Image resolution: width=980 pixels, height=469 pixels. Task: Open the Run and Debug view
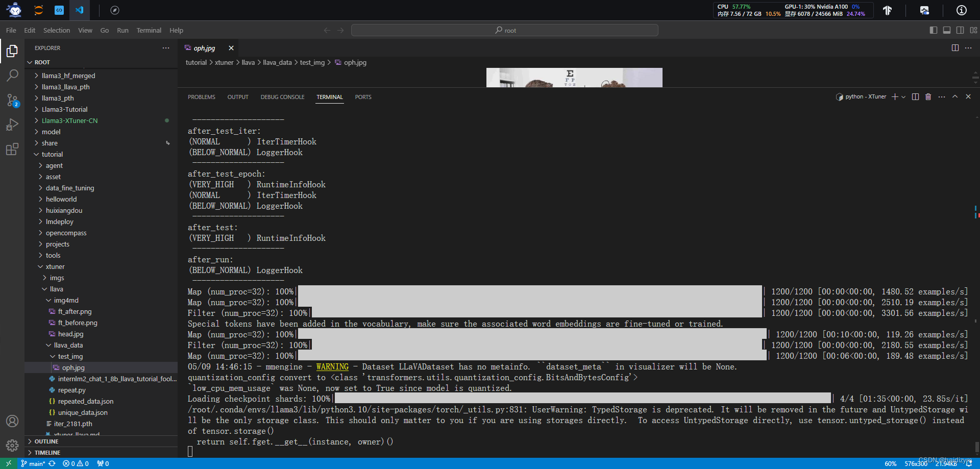(12, 125)
